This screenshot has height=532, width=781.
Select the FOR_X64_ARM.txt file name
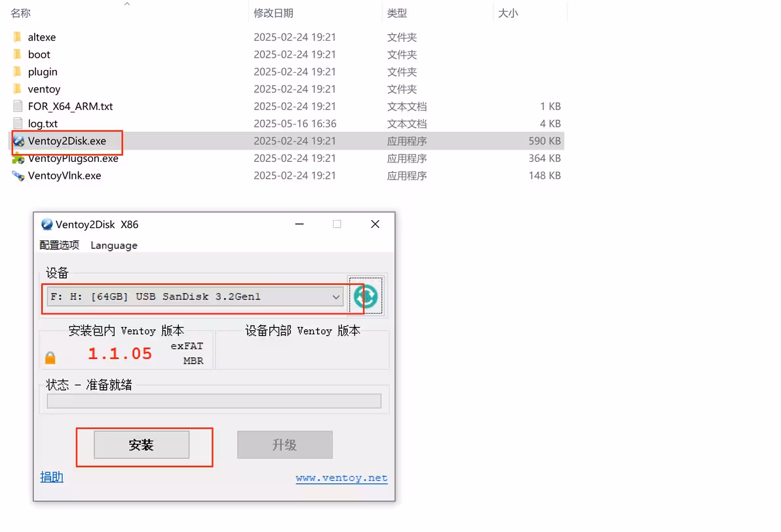click(70, 107)
